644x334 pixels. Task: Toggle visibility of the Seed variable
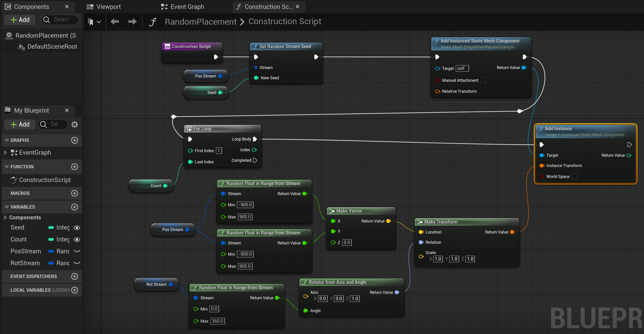coord(77,227)
